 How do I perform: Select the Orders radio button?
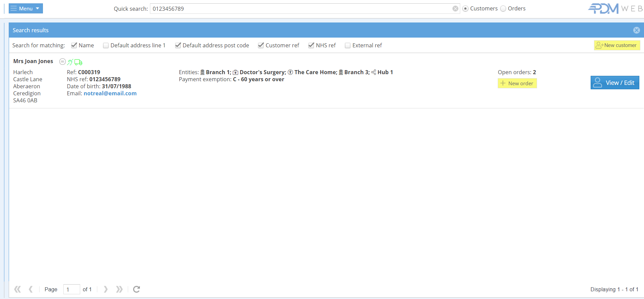[x=503, y=9]
